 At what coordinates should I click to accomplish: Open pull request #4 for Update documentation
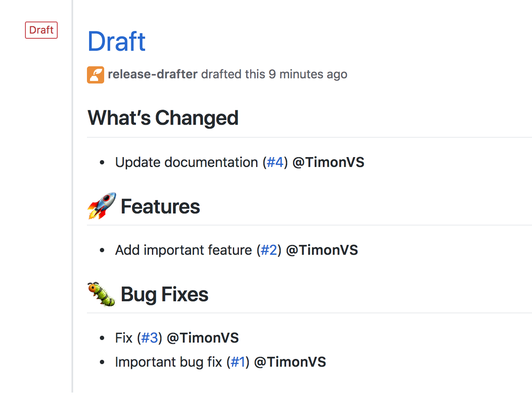tap(275, 162)
